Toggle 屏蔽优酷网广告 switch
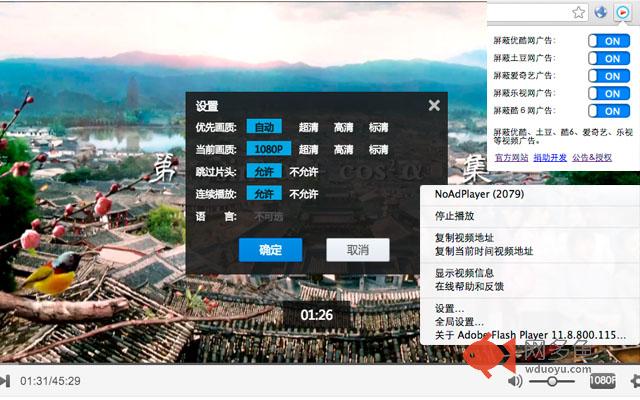 609,41
